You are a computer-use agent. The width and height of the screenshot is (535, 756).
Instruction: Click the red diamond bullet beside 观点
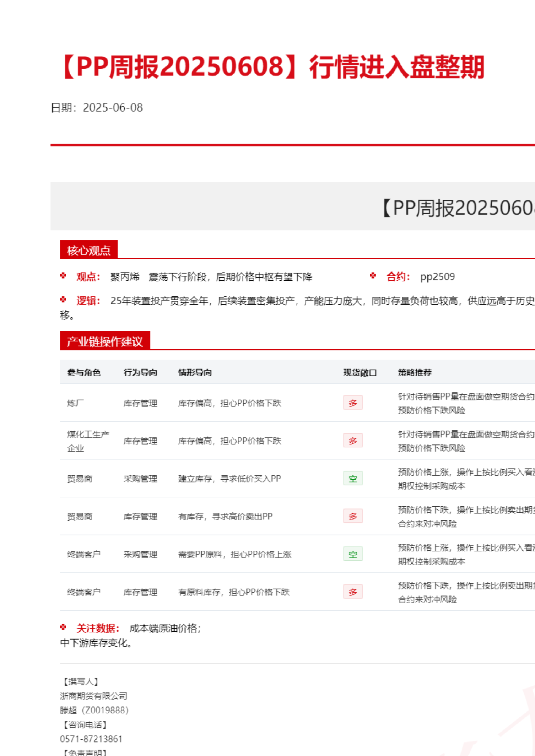tap(63, 276)
